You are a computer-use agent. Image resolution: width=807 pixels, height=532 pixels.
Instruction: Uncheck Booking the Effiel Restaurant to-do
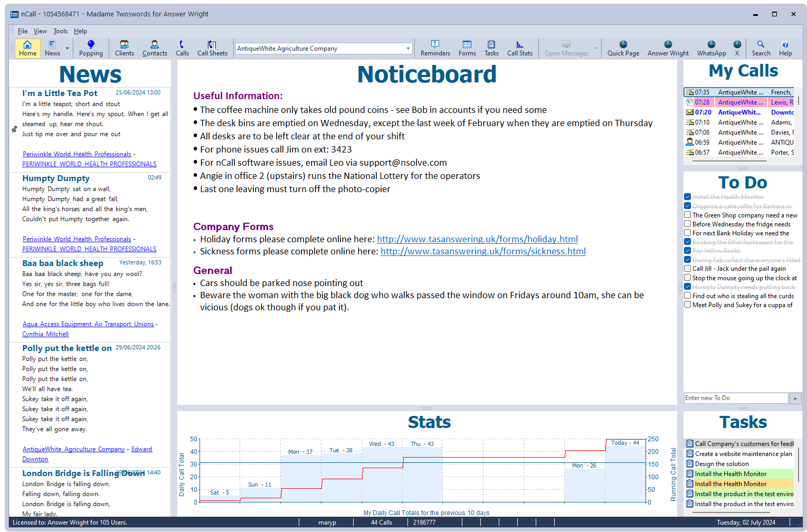point(687,242)
